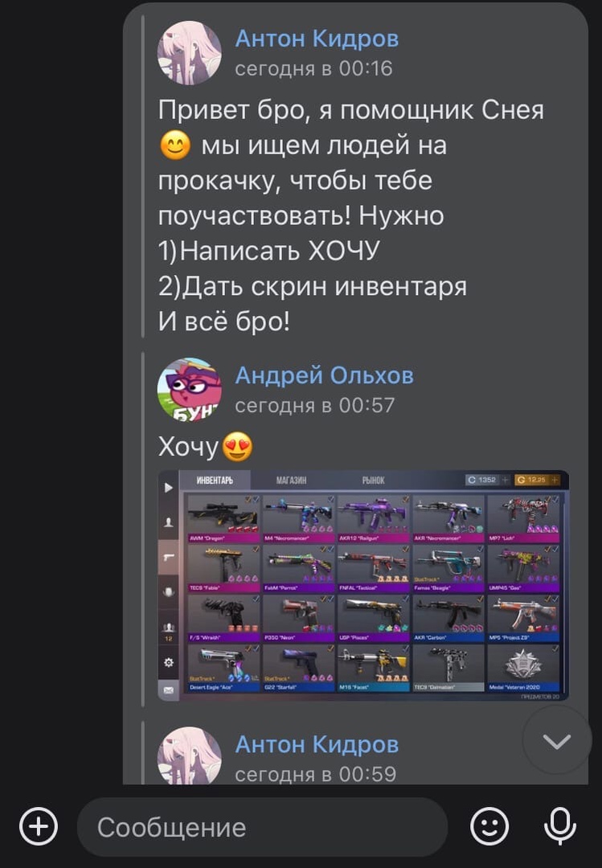Screen dimensions: 602x868
Task: Open Антон Кидров avatar at 00:16
Action: point(190,52)
